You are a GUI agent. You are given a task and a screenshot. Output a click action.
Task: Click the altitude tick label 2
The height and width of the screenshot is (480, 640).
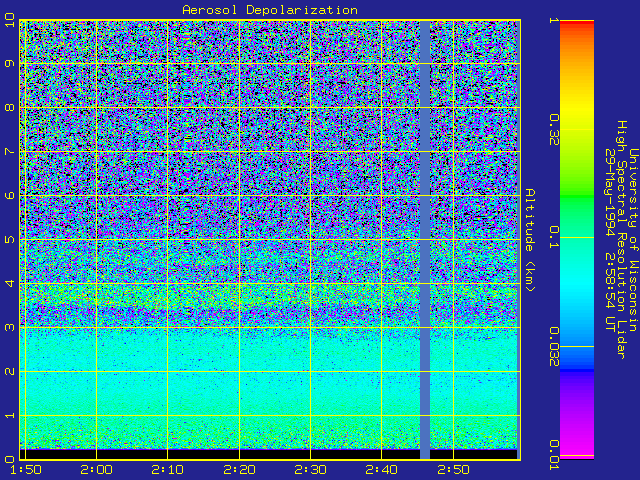(9, 371)
